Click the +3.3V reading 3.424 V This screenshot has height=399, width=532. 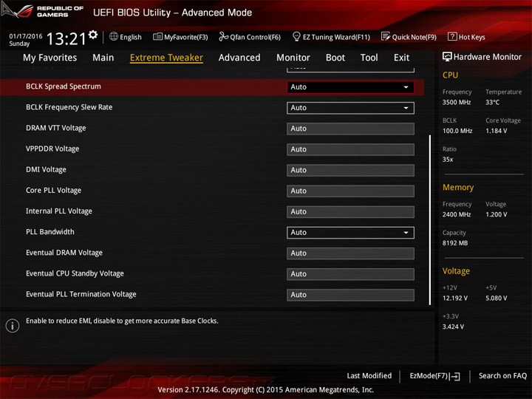coord(453,327)
